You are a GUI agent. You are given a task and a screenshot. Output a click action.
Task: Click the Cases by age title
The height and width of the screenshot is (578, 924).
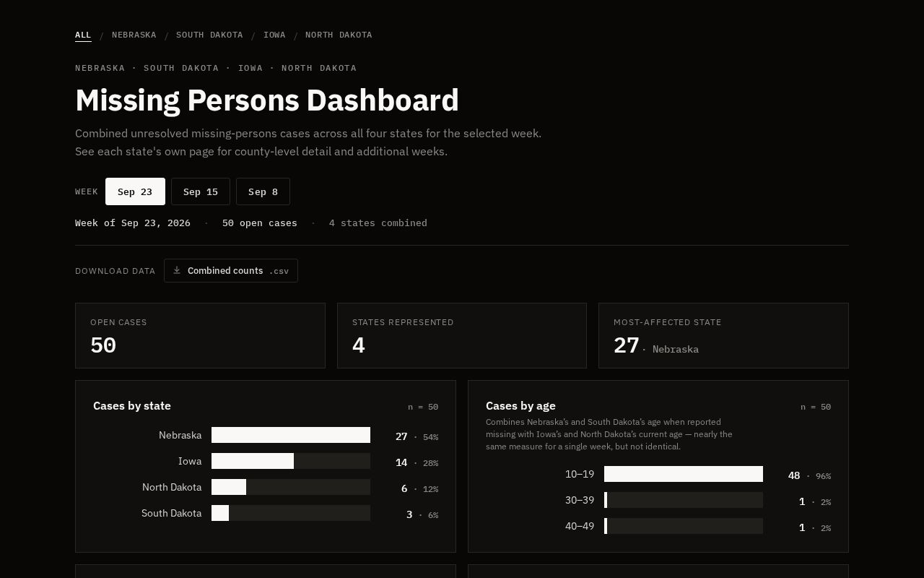point(520,406)
